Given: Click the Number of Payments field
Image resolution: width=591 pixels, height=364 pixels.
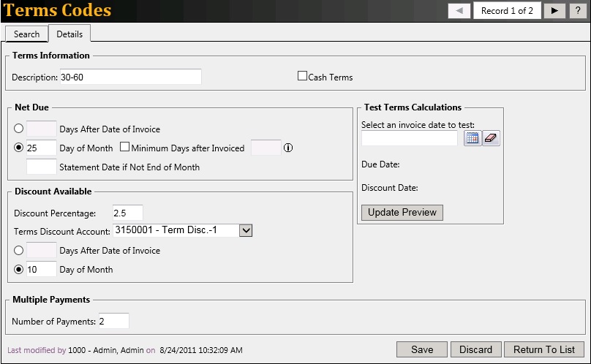Looking at the screenshot, I should click(x=113, y=321).
